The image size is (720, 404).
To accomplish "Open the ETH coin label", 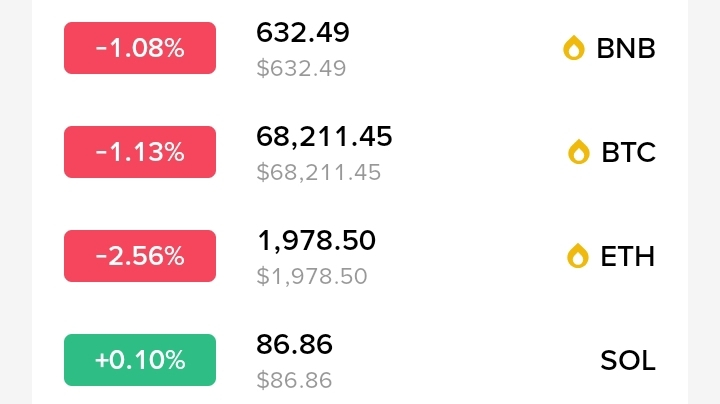I will [628, 256].
